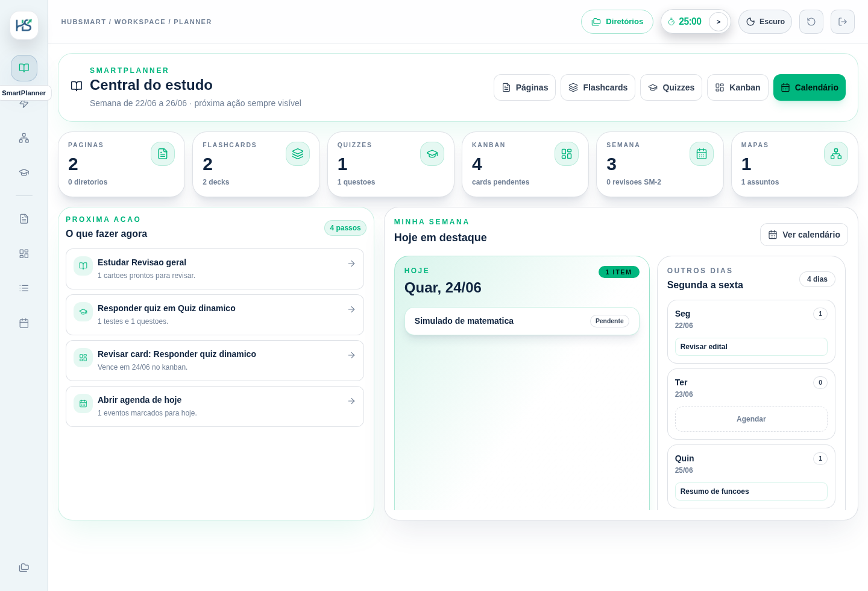Screen dimensions: 868x591
Task: Select the graduation cap icon in sidebar
Action: tap(24, 172)
